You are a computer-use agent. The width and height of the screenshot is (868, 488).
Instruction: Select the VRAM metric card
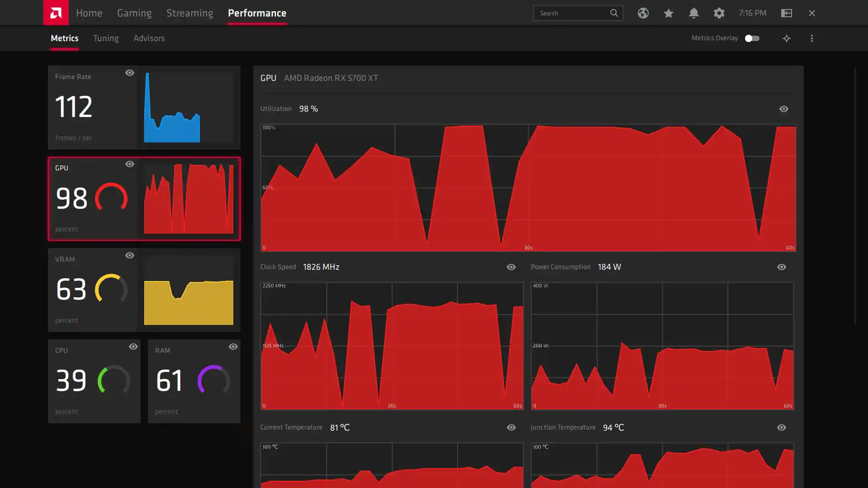coord(144,290)
